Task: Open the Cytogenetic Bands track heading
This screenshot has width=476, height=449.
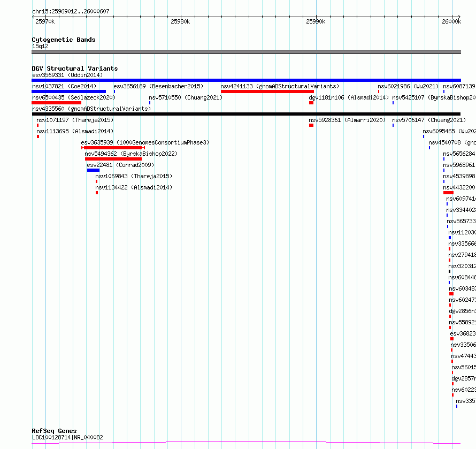Action: [64, 40]
